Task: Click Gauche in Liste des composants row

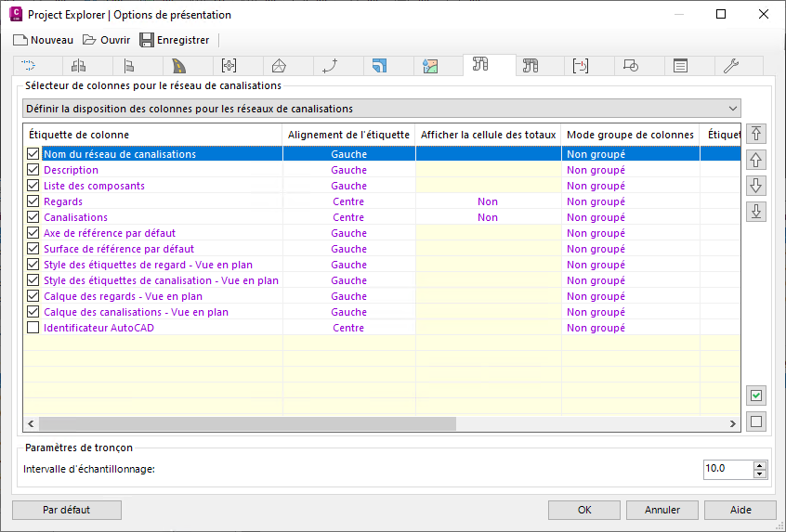Action: [349, 186]
